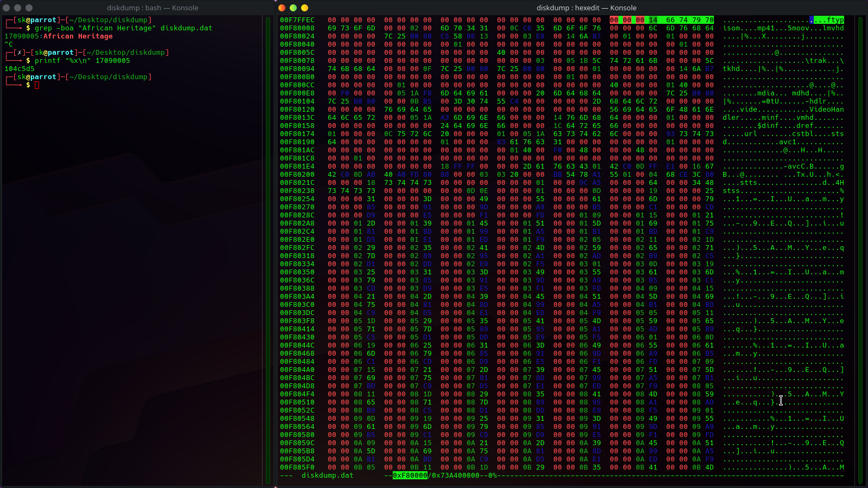Click 'trak' in the ASCII column
Viewport: 868px width, 488px height.
click(x=818, y=61)
